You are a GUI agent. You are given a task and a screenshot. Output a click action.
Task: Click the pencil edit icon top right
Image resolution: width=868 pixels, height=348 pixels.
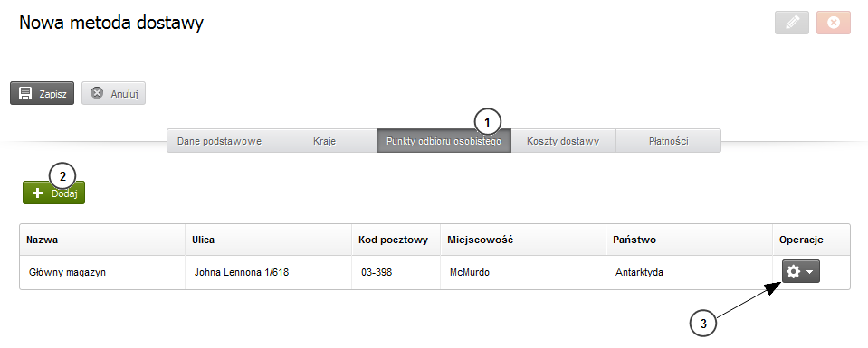tap(792, 23)
